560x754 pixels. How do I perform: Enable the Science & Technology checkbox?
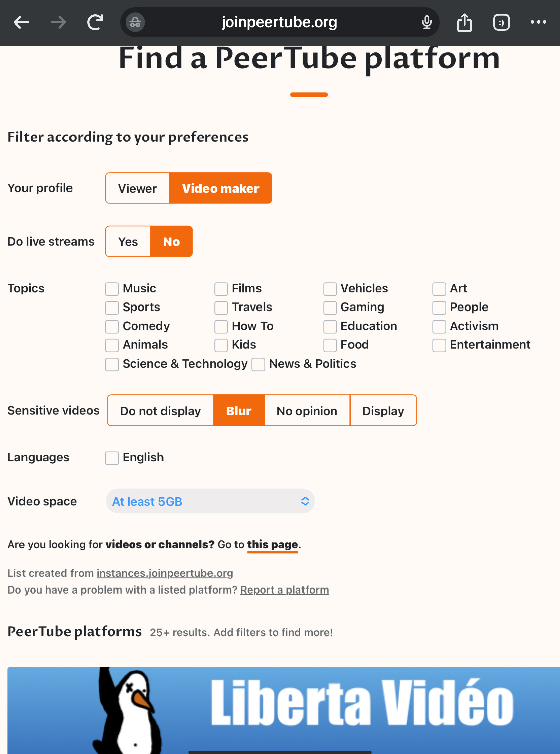(112, 364)
